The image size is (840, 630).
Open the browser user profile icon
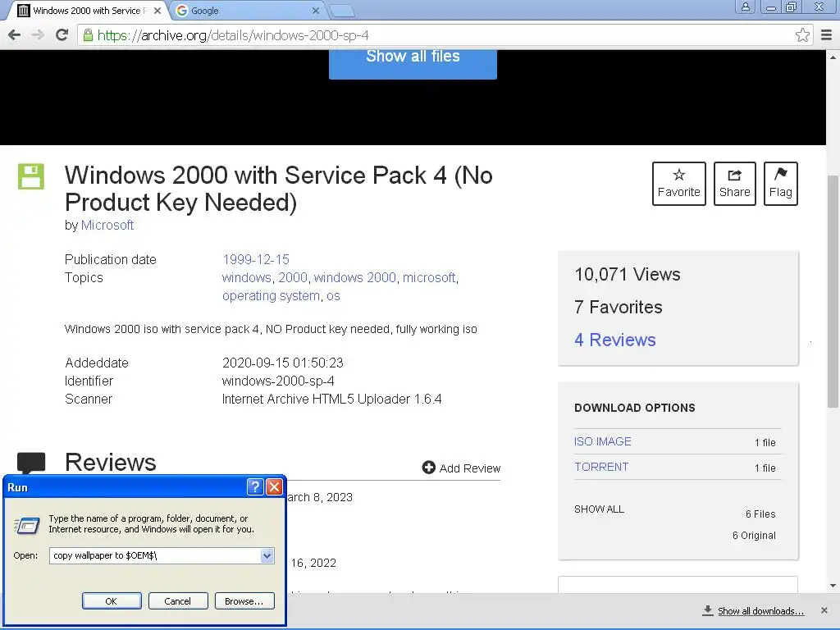click(x=745, y=7)
